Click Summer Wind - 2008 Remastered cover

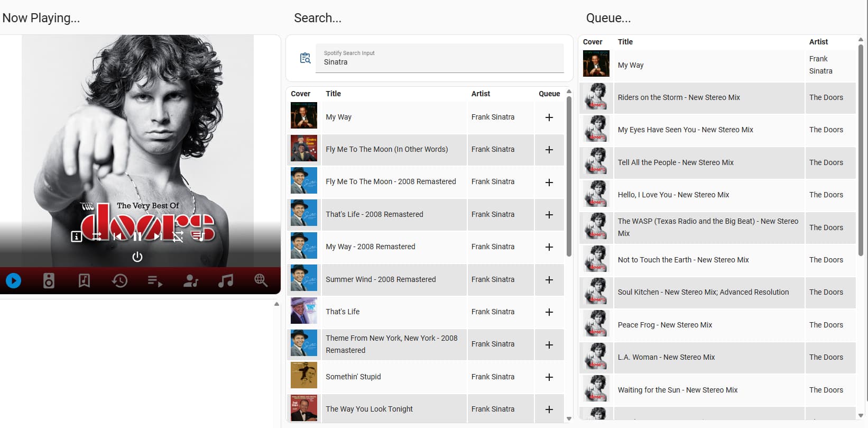(x=304, y=278)
